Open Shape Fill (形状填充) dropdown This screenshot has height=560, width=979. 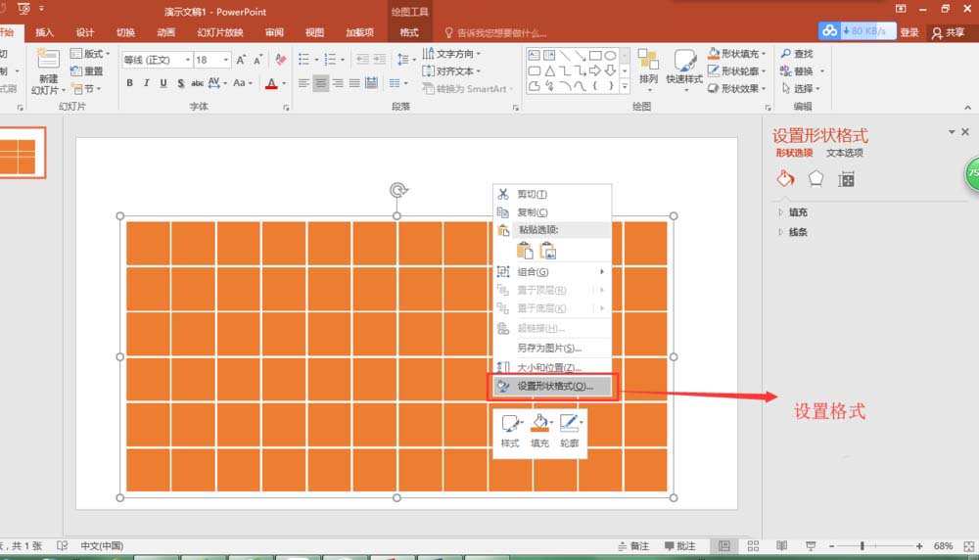pyautogui.click(x=737, y=54)
